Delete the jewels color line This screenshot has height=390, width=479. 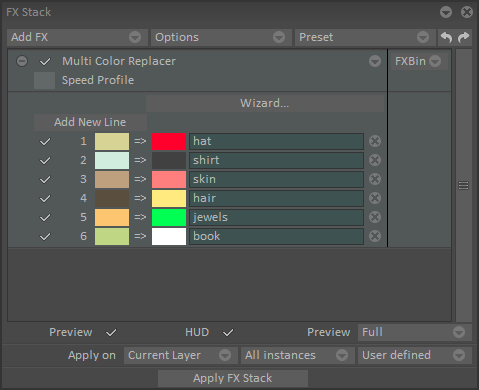(375, 217)
